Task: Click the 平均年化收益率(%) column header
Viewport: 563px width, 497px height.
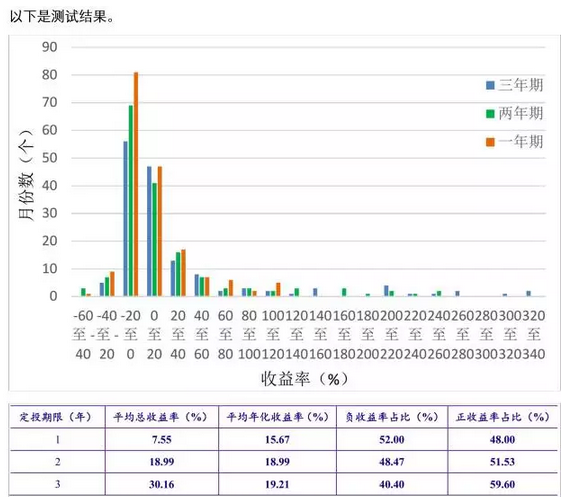Action: click(278, 417)
